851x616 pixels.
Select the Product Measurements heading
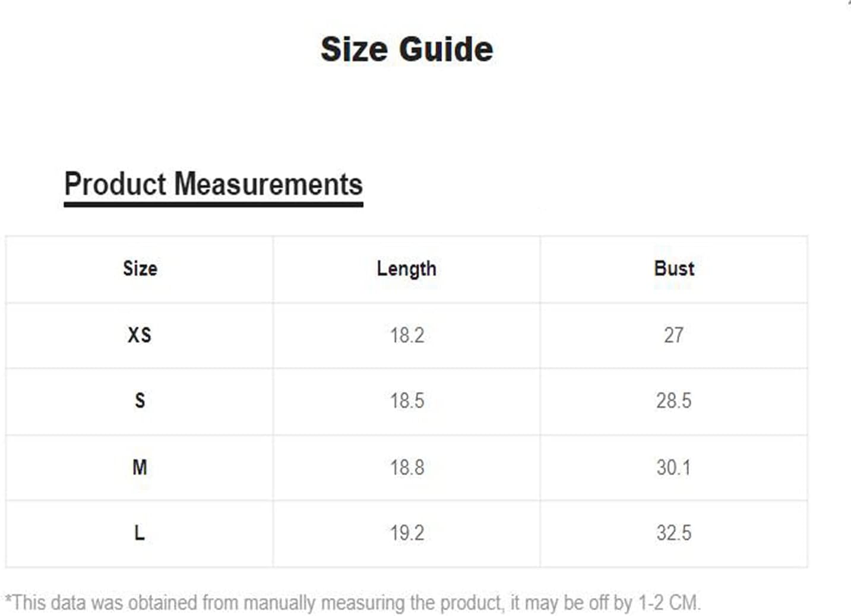tap(213, 183)
